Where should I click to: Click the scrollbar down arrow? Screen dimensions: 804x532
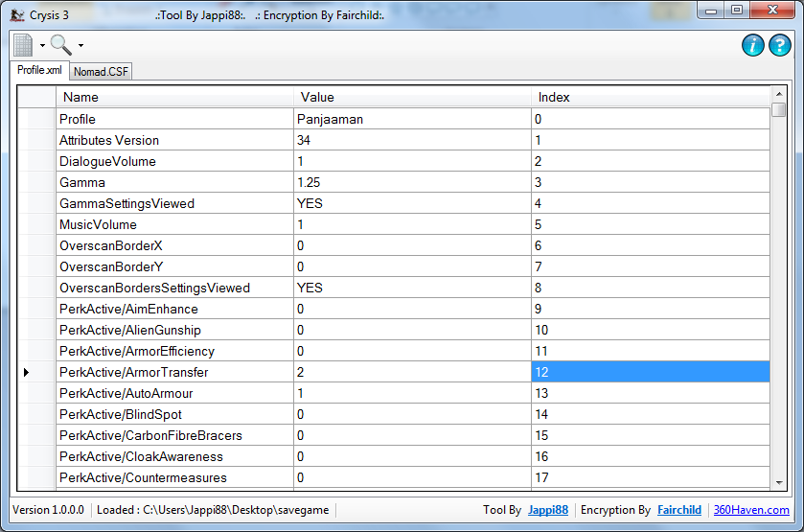click(778, 482)
